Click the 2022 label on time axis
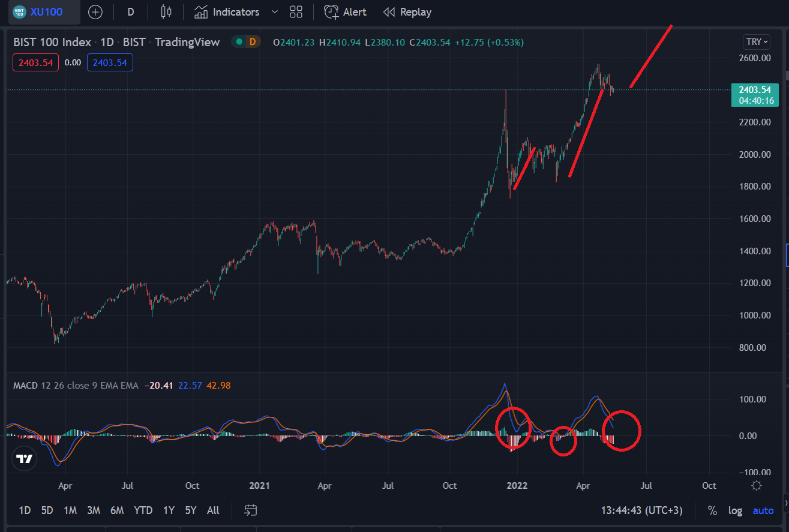 point(517,486)
